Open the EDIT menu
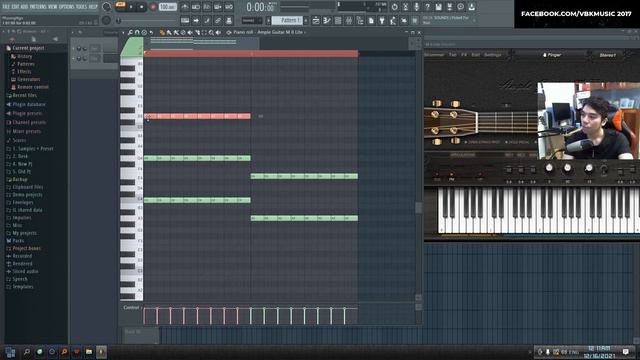The width and height of the screenshot is (640, 360). click(x=15, y=7)
